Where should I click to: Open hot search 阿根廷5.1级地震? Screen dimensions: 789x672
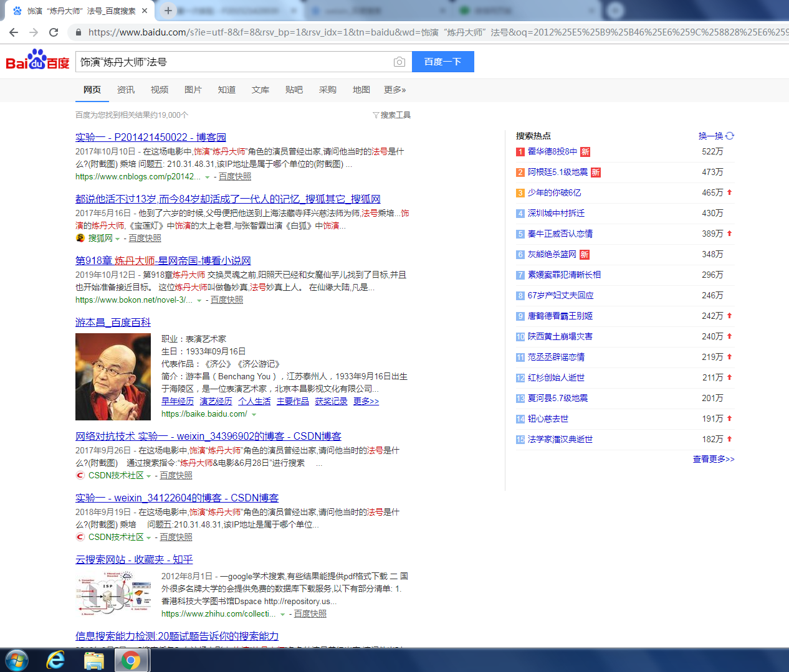pos(558,172)
